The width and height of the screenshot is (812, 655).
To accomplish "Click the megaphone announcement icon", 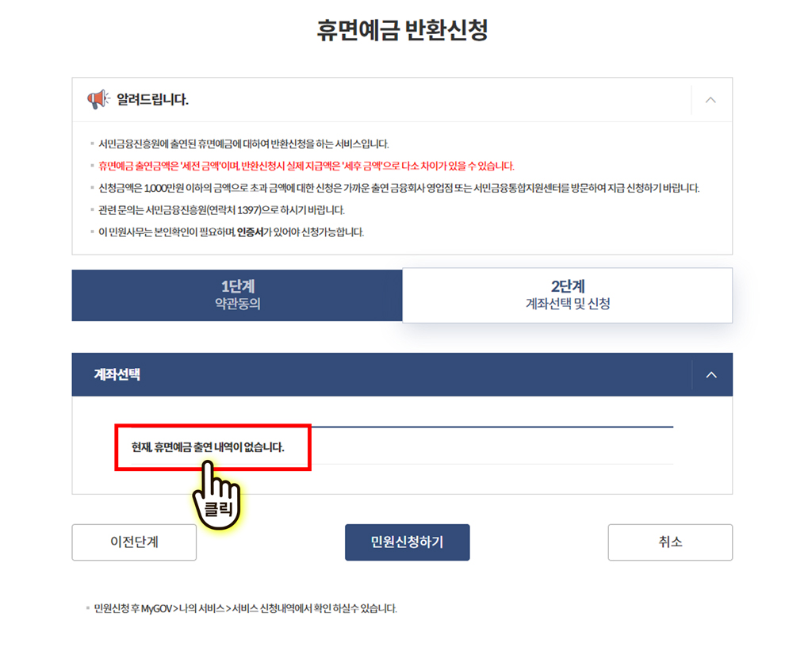I will pyautogui.click(x=98, y=99).
